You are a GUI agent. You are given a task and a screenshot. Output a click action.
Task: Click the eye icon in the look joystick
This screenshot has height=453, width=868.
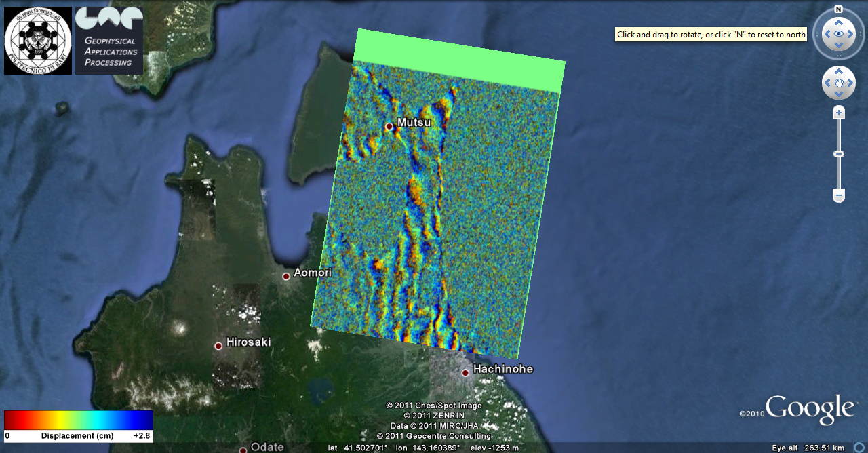click(839, 34)
